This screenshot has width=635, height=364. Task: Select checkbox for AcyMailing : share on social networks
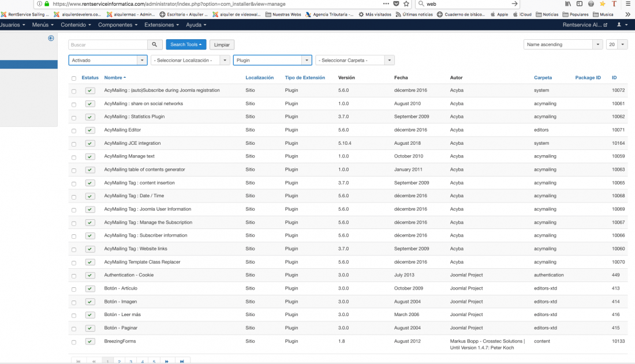click(74, 104)
